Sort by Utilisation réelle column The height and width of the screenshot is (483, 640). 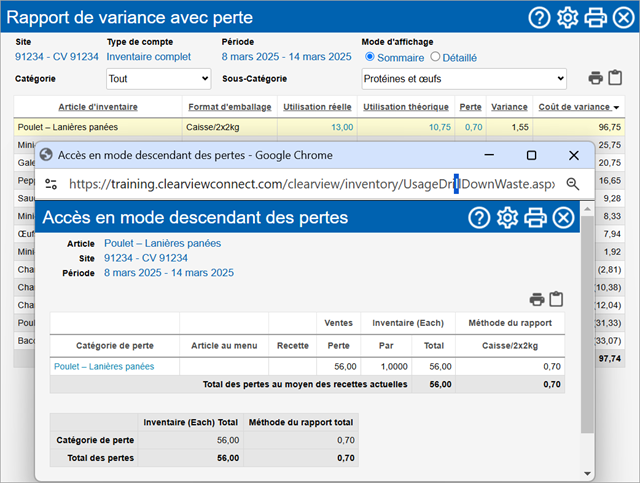[x=317, y=107]
